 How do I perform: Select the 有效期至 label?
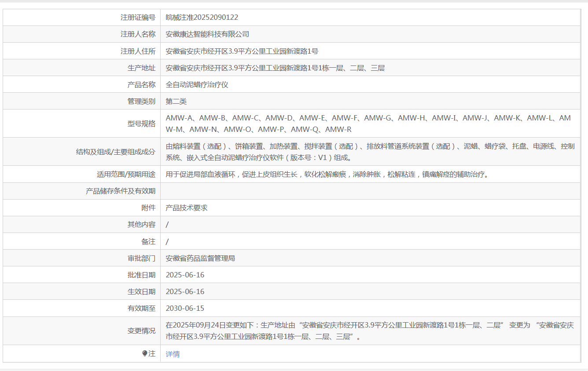click(142, 308)
